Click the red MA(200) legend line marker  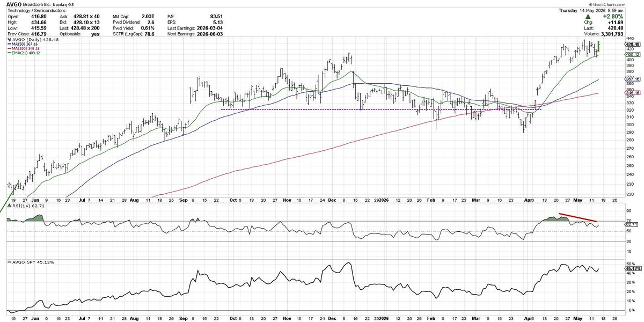click(x=9, y=49)
